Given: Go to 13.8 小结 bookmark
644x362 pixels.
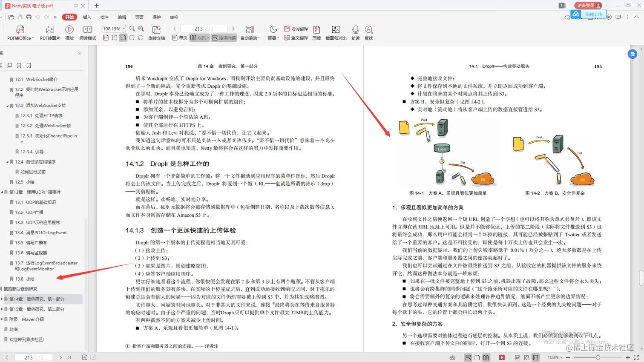Looking at the screenshot, I should [x=26, y=279].
